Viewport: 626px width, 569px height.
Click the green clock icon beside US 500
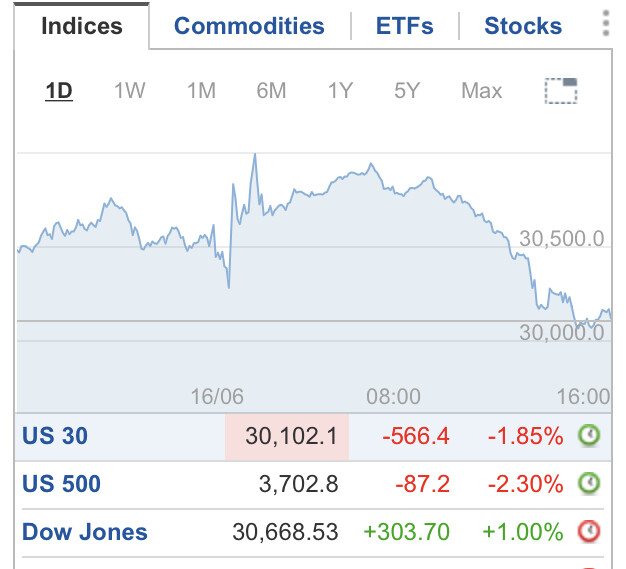(590, 484)
